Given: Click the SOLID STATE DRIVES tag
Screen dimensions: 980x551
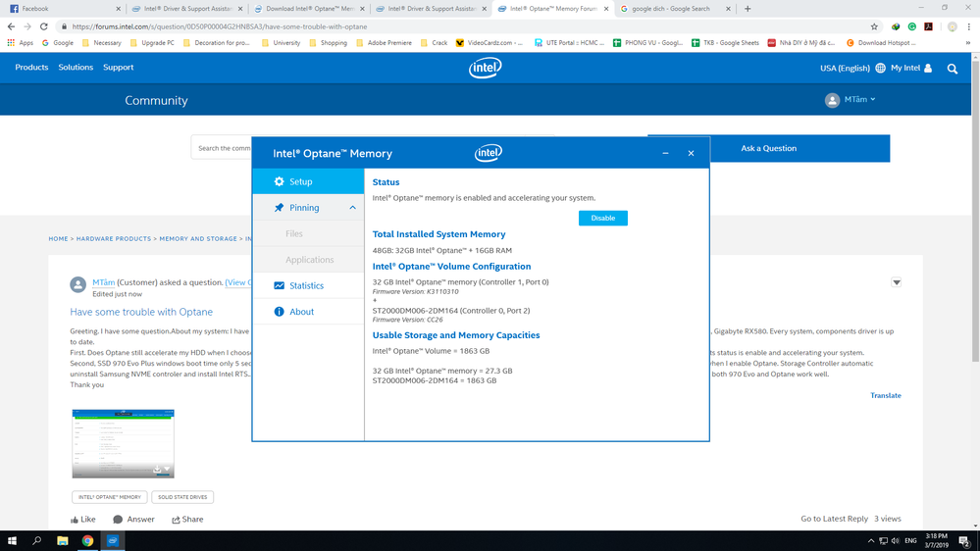Looking at the screenshot, I should coord(182,497).
